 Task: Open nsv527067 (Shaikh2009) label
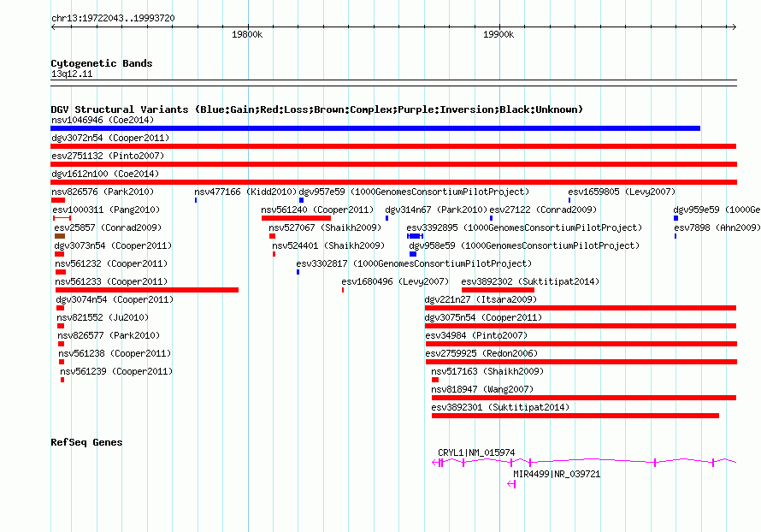tap(325, 228)
